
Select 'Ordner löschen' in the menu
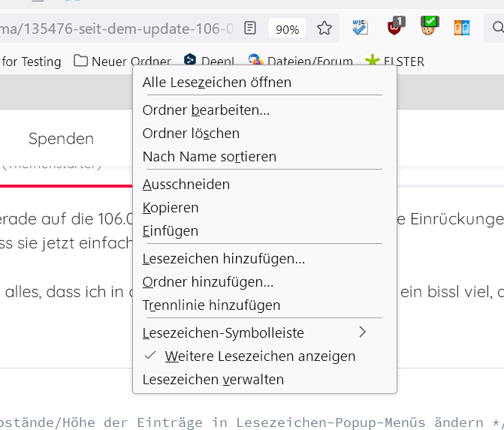[191, 133]
